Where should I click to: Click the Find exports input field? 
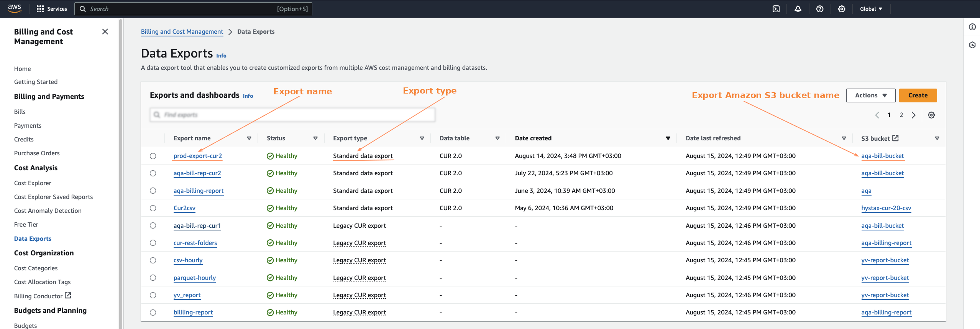[x=293, y=115]
